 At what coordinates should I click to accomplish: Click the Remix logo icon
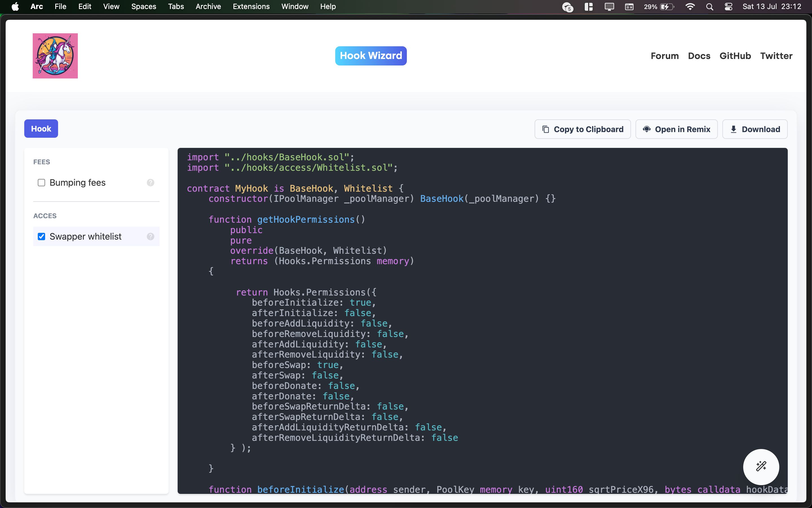(646, 129)
